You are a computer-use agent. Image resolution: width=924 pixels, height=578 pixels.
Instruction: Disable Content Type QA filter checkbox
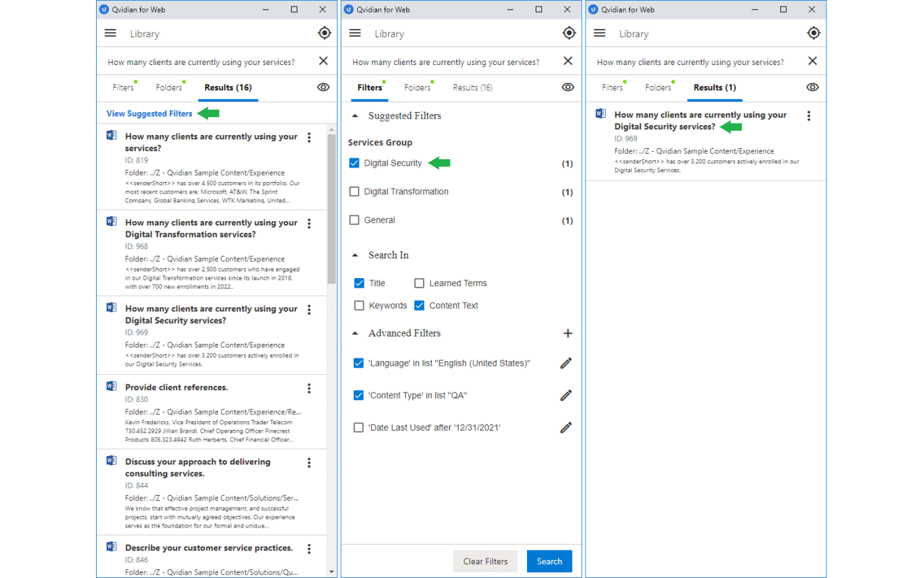click(x=358, y=395)
